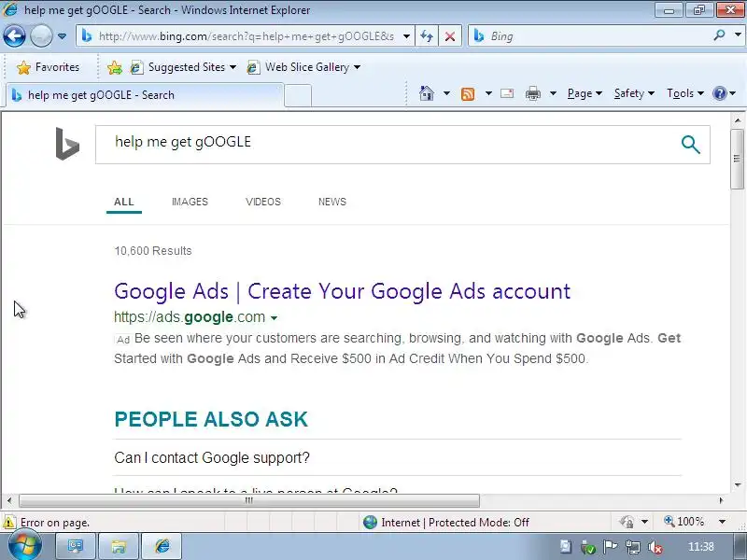
Task: Click the teal search magnifier button
Action: (690, 145)
